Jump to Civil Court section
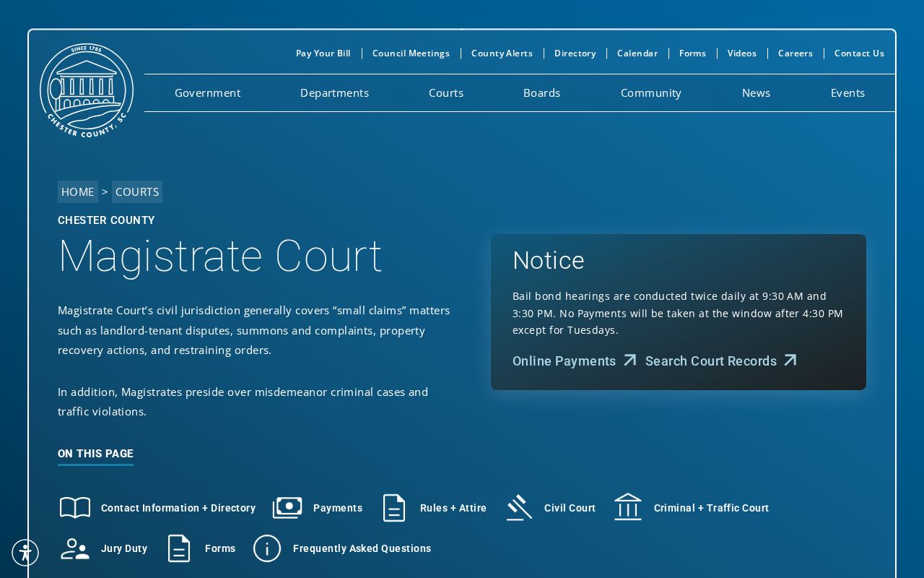The width and height of the screenshot is (924, 578). [x=570, y=508]
